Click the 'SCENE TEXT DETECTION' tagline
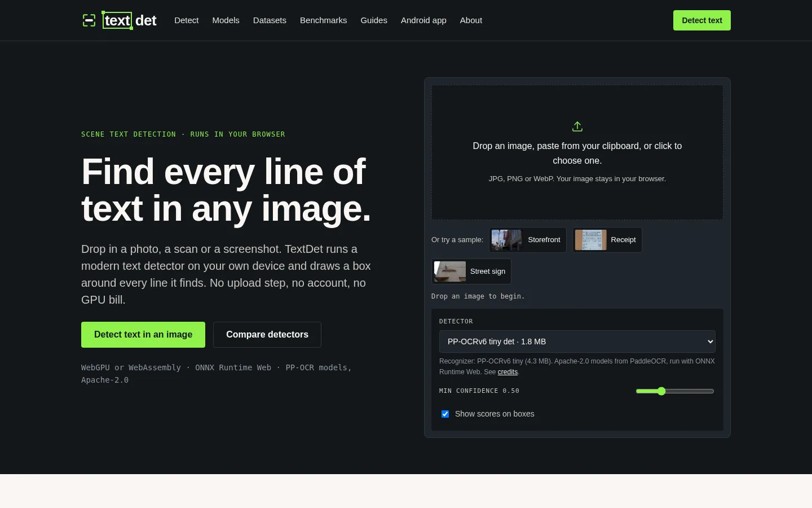 pos(183,134)
